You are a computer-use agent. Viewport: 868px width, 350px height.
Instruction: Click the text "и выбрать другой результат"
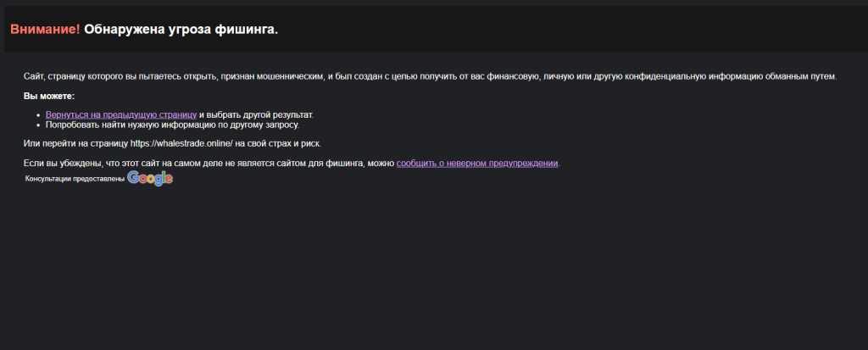(256, 114)
